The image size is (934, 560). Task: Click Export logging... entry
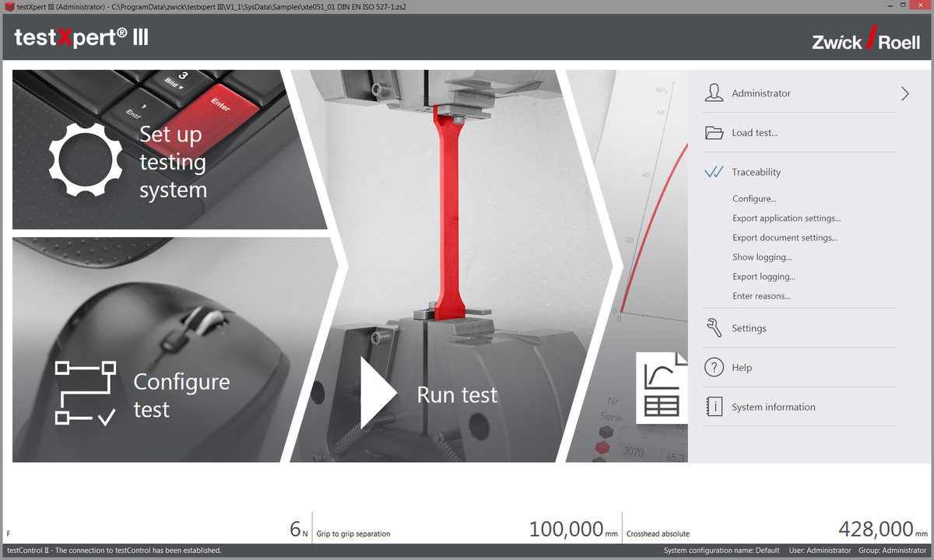(764, 277)
